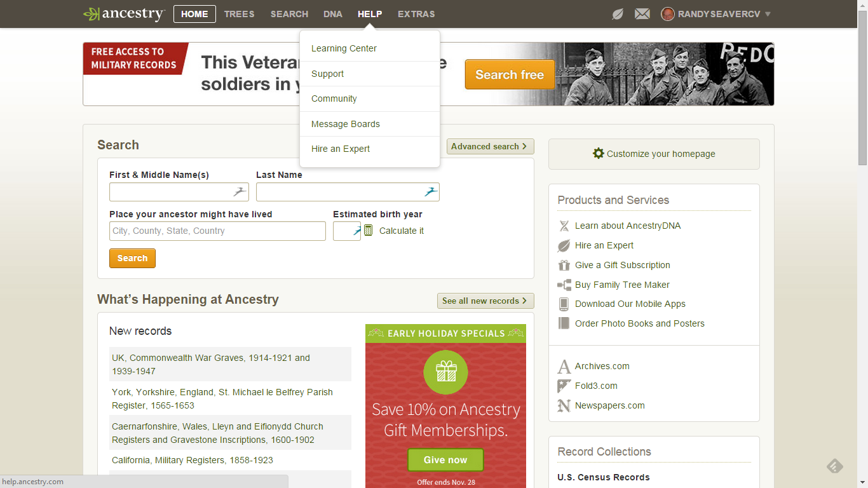868x488 pixels.
Task: Click Download Our Mobile Apps link
Action: click(630, 304)
